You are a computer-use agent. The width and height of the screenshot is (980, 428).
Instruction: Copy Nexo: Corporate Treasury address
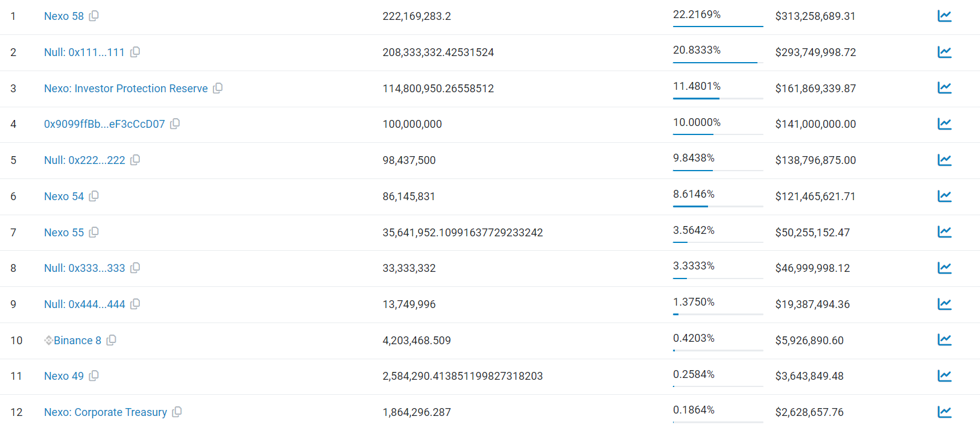pyautogui.click(x=177, y=412)
